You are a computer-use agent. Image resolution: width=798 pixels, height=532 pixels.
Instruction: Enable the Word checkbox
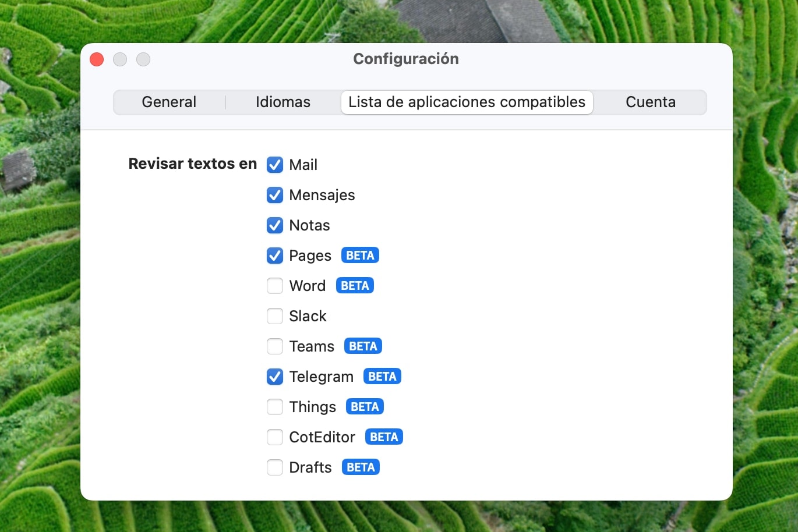tap(274, 286)
